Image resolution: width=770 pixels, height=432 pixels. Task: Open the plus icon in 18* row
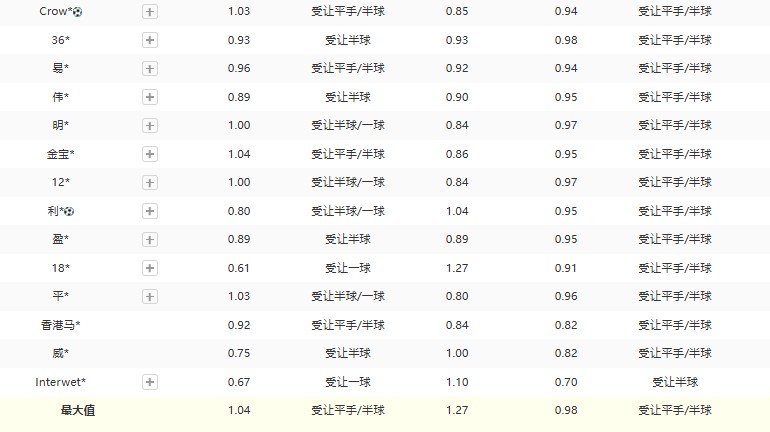(x=150, y=268)
